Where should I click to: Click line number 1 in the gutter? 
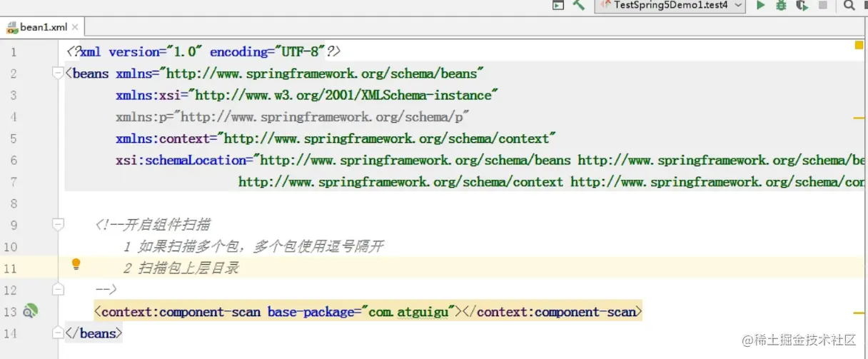tap(14, 52)
